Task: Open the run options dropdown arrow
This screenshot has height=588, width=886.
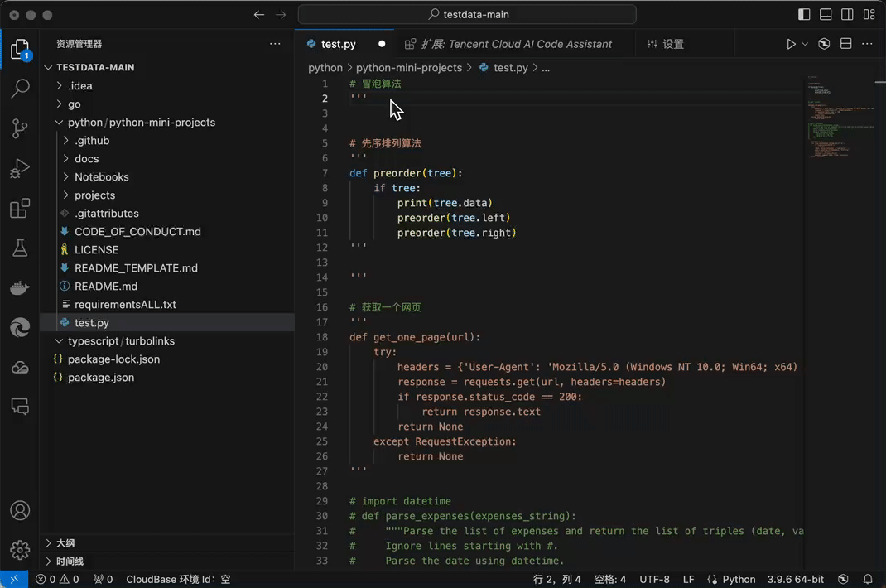Action: point(805,44)
